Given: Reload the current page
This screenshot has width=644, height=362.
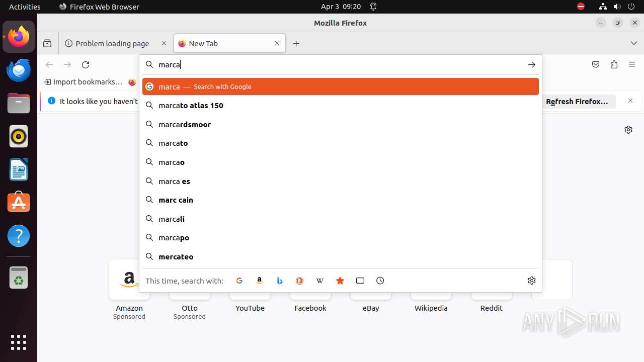Looking at the screenshot, I should pyautogui.click(x=86, y=64).
